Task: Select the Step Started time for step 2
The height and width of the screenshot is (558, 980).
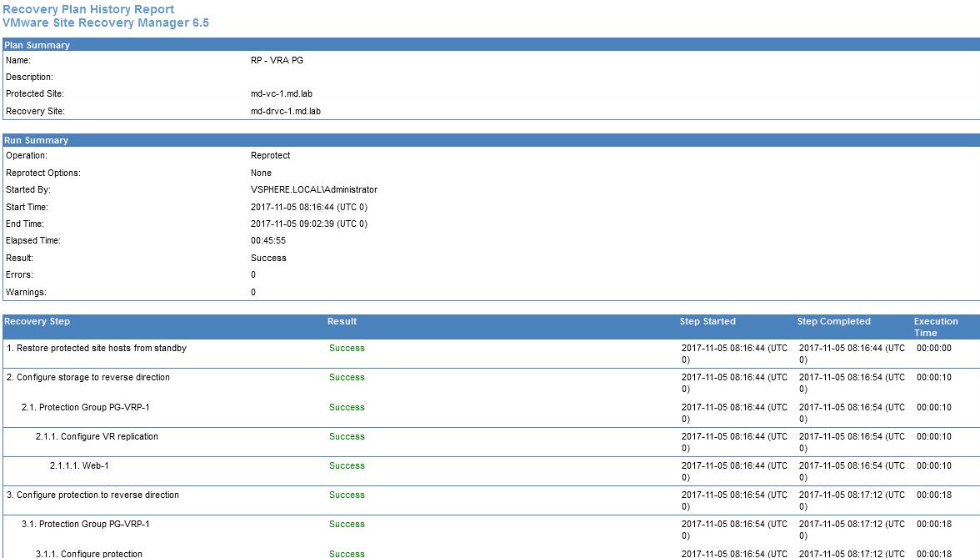Action: click(734, 384)
